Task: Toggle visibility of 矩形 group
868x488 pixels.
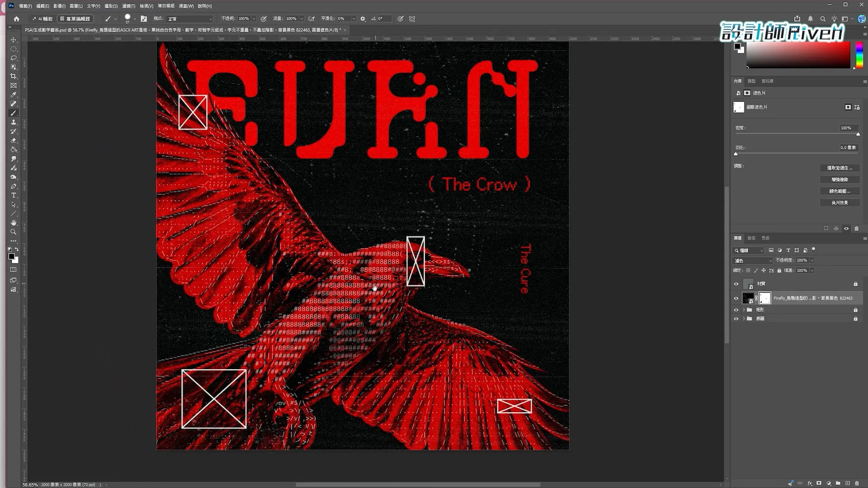Action: click(x=736, y=310)
